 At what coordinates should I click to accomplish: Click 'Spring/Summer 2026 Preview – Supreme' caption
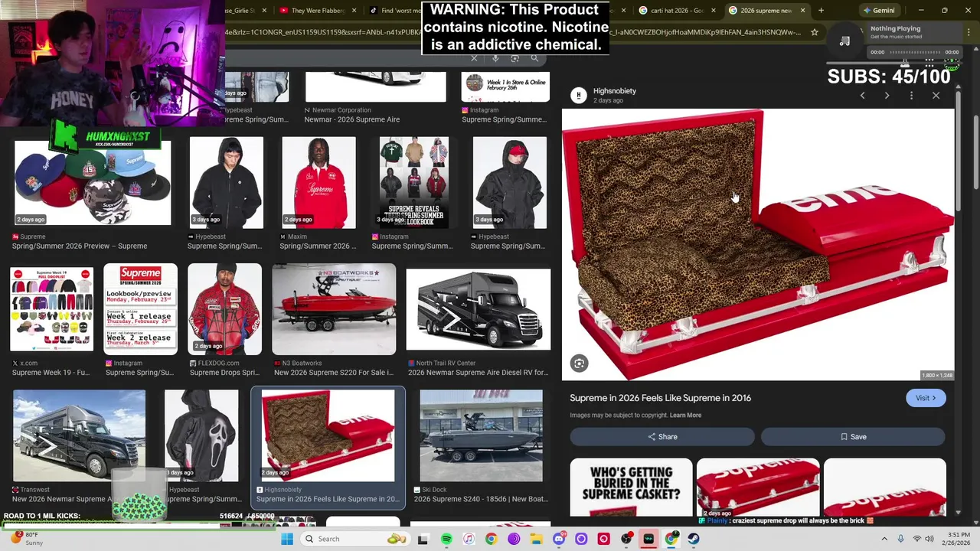click(80, 246)
